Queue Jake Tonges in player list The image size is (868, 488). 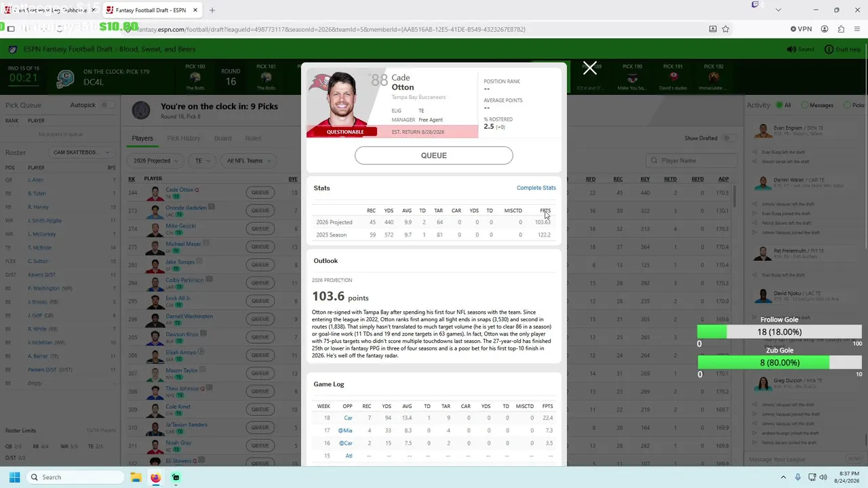click(x=260, y=264)
